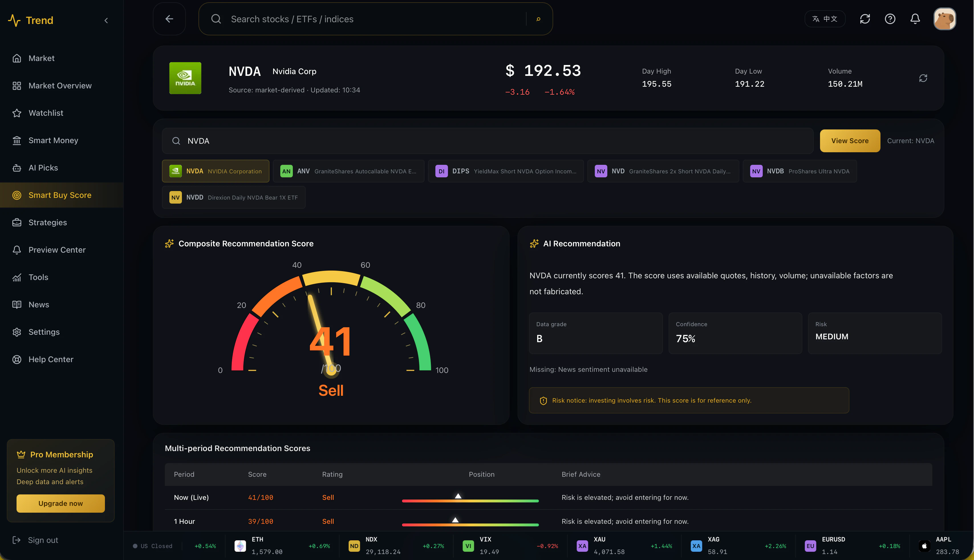The height and width of the screenshot is (560, 974).
Task: Select the NVDA NVIDIA Corporation suggestion
Action: [x=216, y=171]
